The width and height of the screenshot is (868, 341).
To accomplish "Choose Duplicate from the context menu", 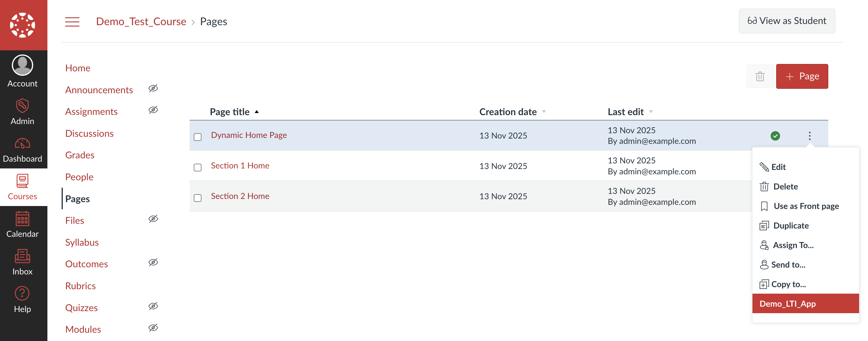I will (x=790, y=226).
